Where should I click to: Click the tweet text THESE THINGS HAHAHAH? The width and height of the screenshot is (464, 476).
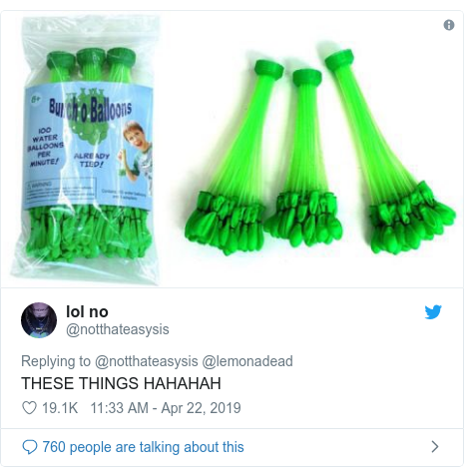coord(121,383)
